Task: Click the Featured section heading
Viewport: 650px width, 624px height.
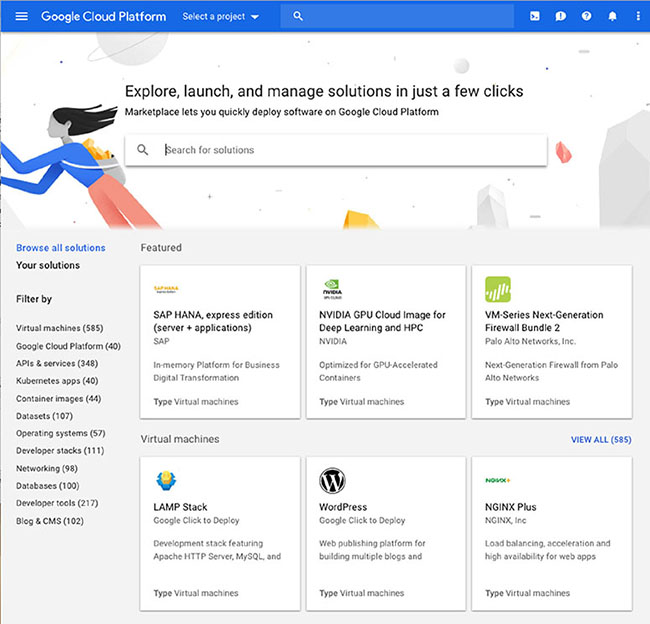Action: pos(161,248)
